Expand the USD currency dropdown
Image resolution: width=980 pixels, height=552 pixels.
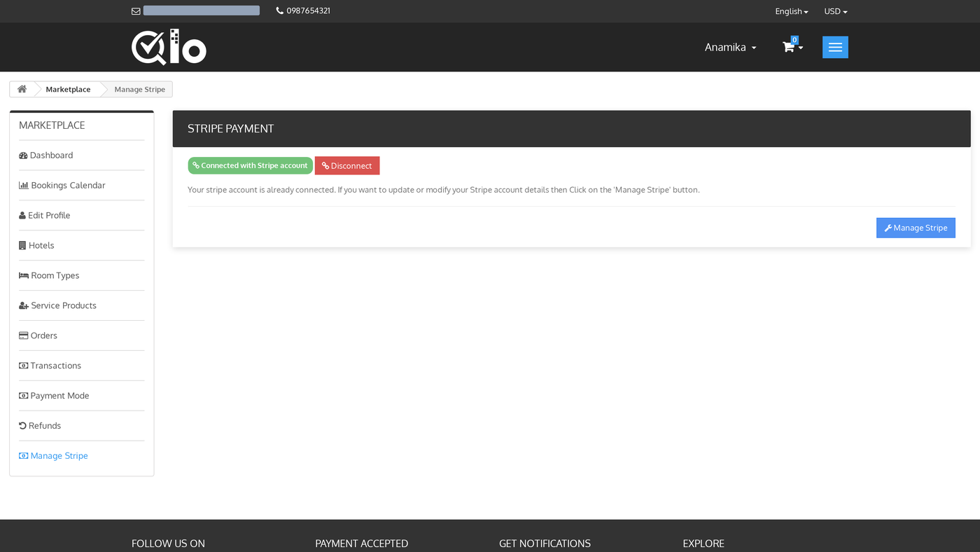836,11
